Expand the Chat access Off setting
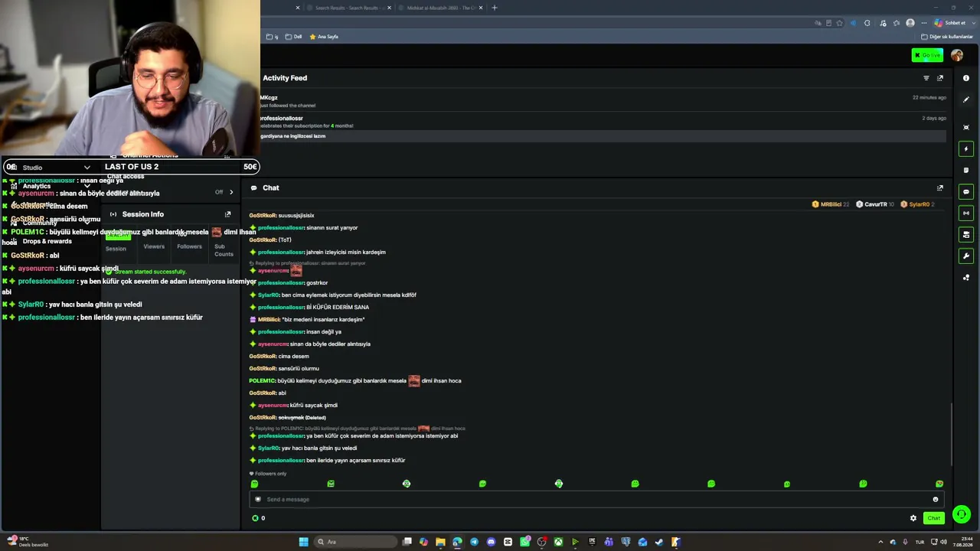980x551 pixels. [224, 192]
